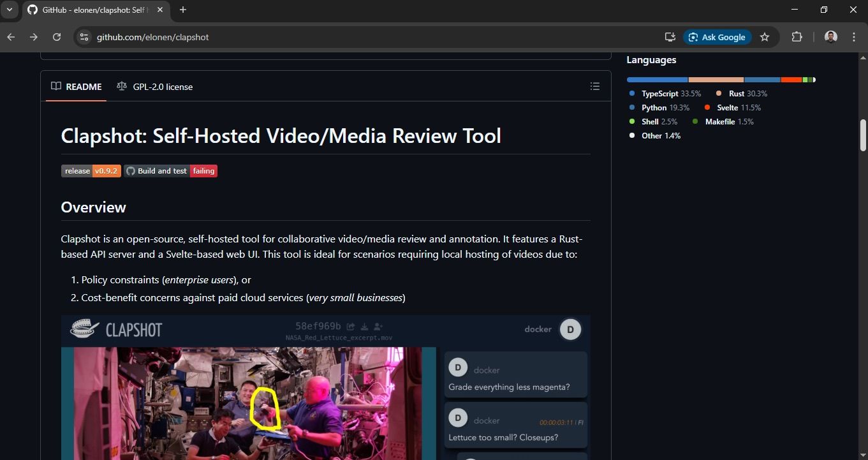Click the install app icon in address bar
The image size is (868, 460).
670,37
